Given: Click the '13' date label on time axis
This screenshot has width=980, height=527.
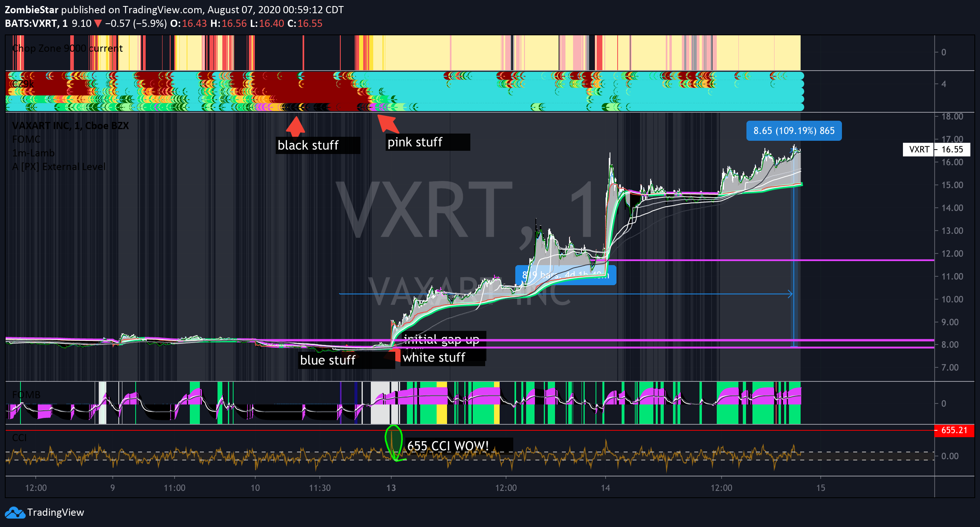Looking at the screenshot, I should pyautogui.click(x=391, y=488).
